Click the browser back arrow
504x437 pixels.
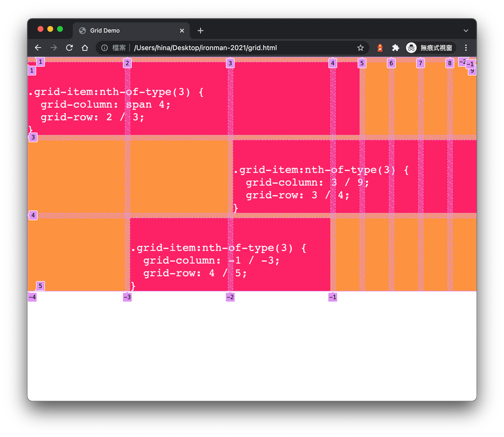click(x=38, y=48)
